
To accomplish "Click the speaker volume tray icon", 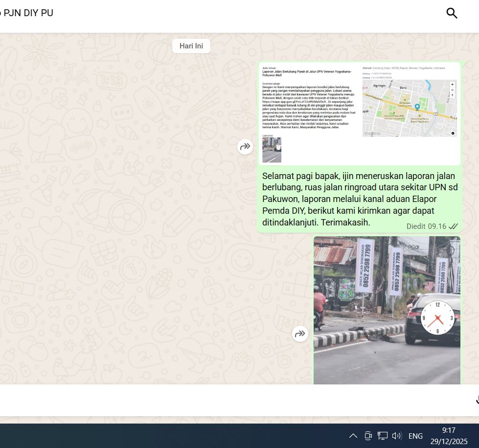I will tap(396, 436).
